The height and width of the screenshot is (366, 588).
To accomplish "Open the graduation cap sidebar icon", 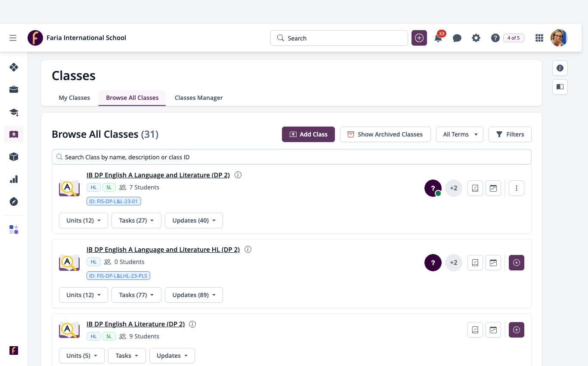I will click(x=14, y=112).
